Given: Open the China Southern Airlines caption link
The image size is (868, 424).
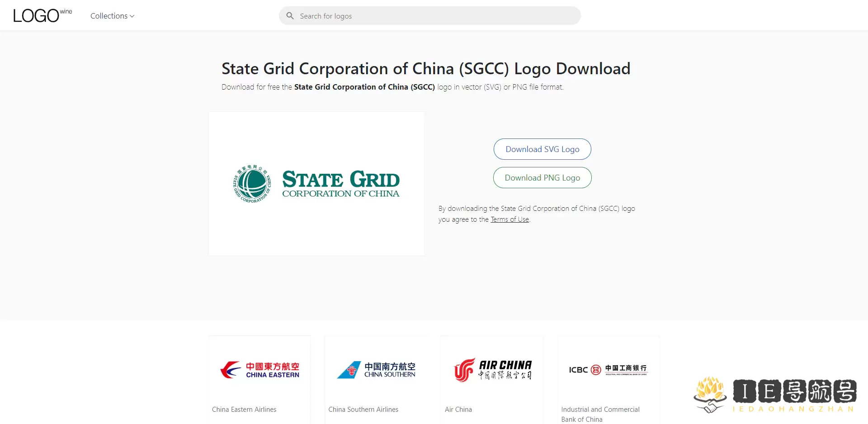Looking at the screenshot, I should 363,410.
